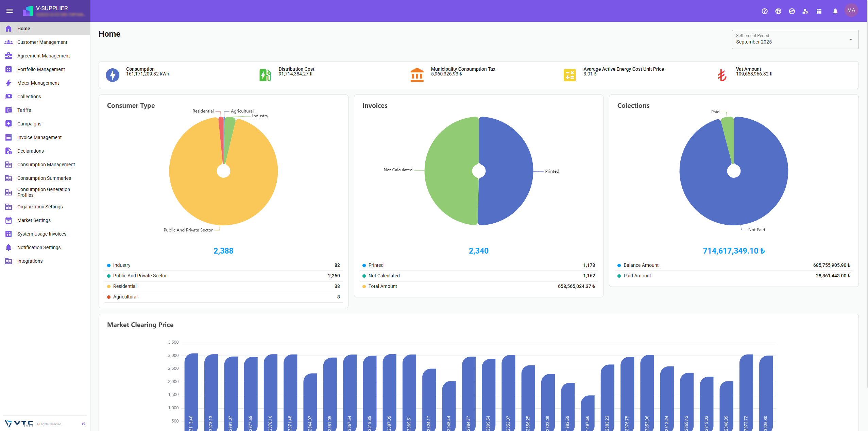Open Customer Management from sidebar
This screenshot has width=868, height=431.
point(42,42)
